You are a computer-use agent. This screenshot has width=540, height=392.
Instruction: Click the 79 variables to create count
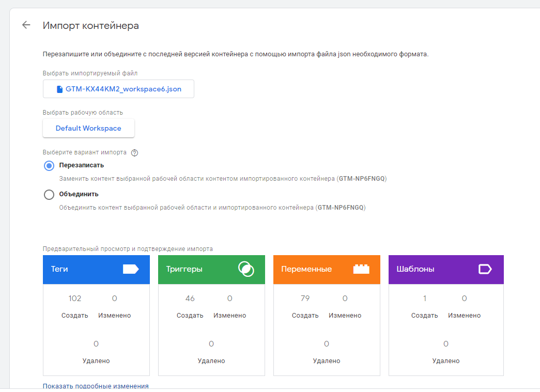pyautogui.click(x=305, y=299)
